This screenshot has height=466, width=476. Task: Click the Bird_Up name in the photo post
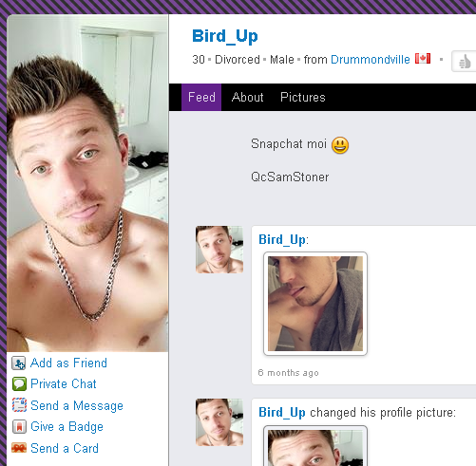tap(282, 239)
